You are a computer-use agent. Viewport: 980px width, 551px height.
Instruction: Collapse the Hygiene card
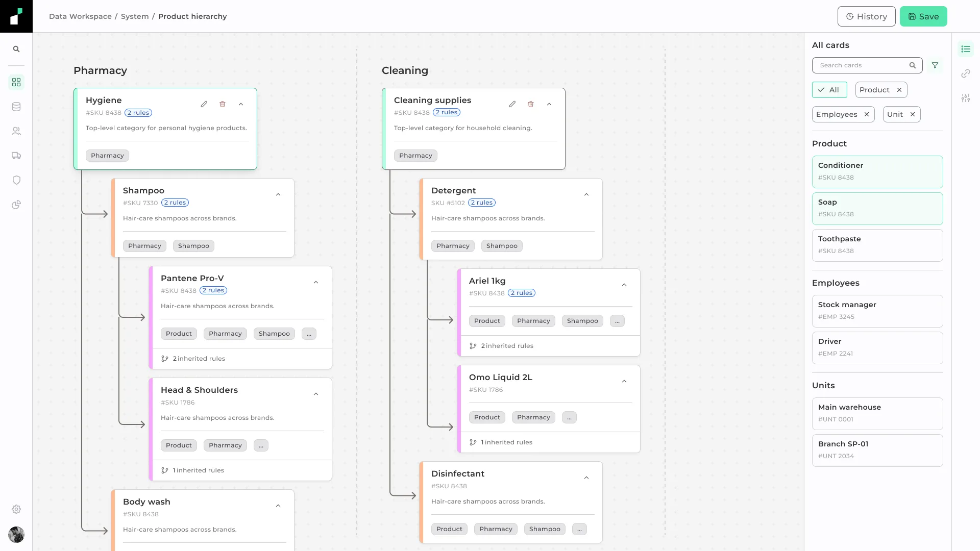[241, 104]
